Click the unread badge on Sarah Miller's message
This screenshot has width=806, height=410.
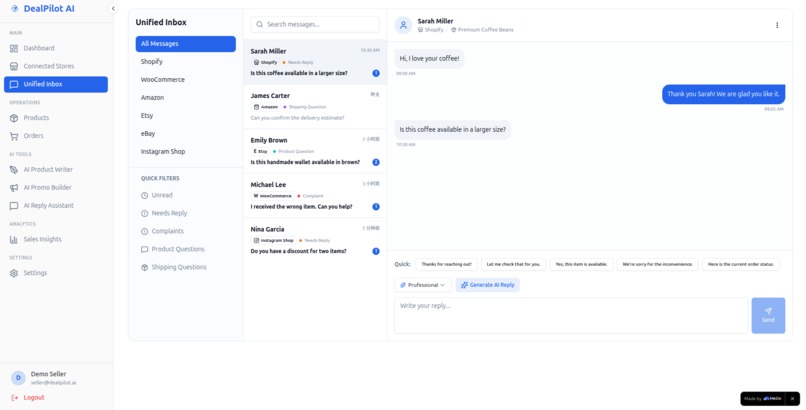point(376,73)
